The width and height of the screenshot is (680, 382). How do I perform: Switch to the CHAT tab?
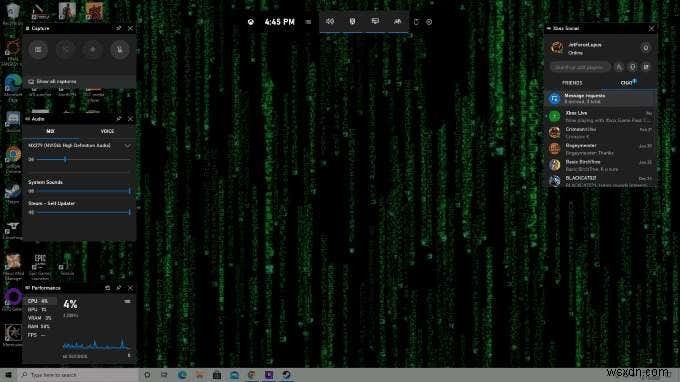click(x=627, y=83)
